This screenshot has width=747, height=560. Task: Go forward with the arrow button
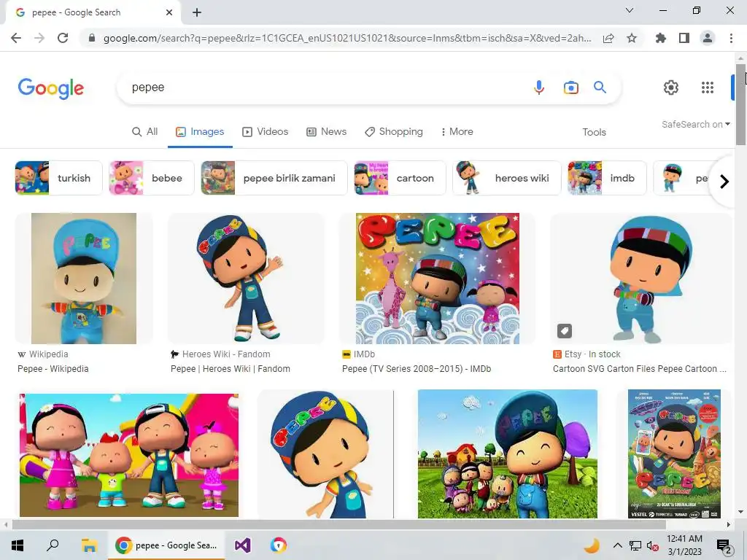(x=39, y=38)
